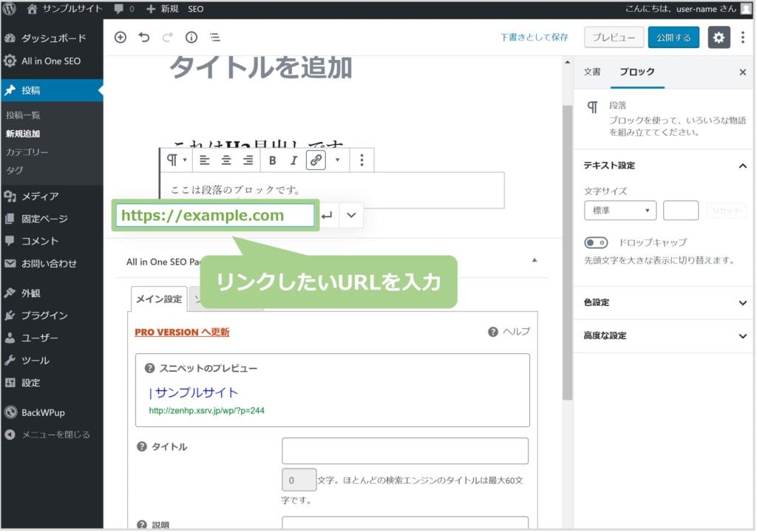Image resolution: width=757 pixels, height=532 pixels.
Task: Toggle bold formatting in block toolbar
Action: pos(272,160)
